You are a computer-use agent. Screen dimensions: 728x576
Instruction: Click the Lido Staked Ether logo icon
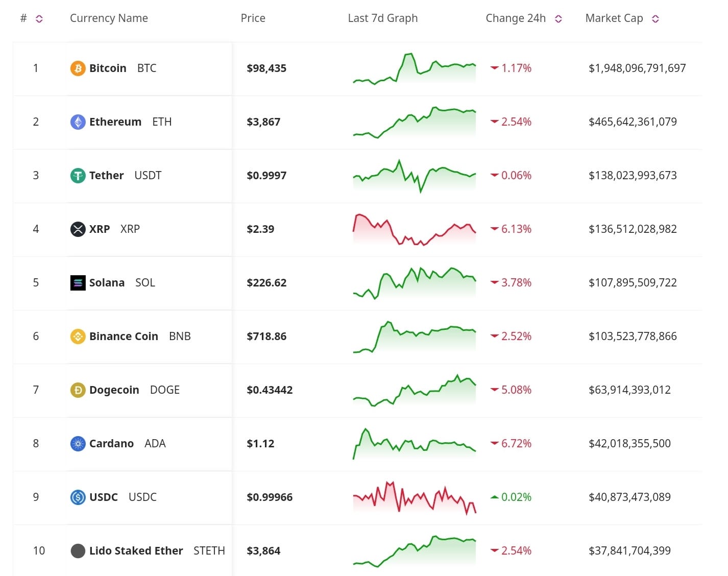point(78,551)
